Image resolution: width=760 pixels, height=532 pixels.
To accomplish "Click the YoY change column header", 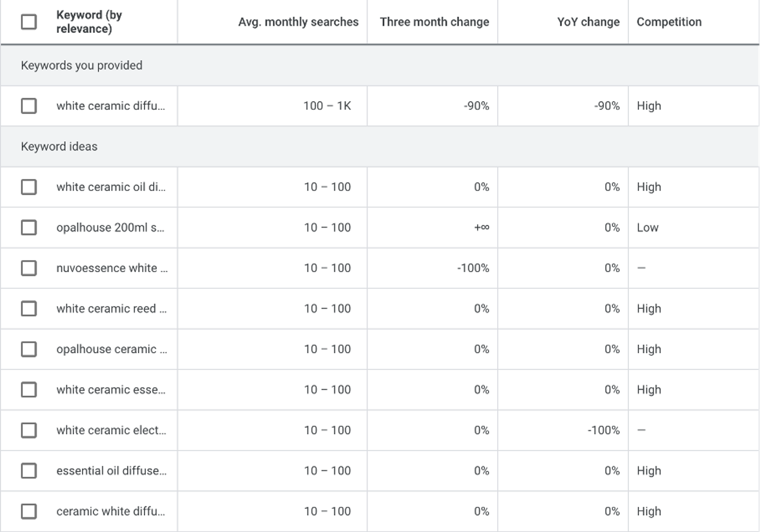I will click(x=588, y=22).
